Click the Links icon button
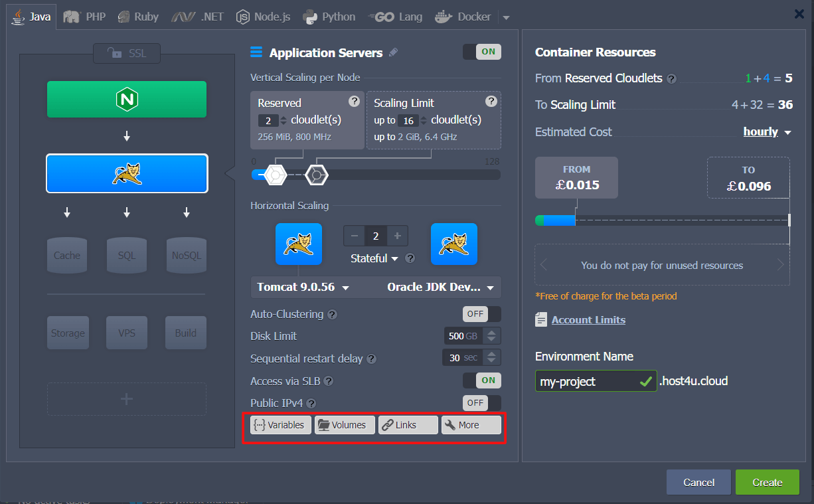The image size is (814, 504). [x=407, y=425]
